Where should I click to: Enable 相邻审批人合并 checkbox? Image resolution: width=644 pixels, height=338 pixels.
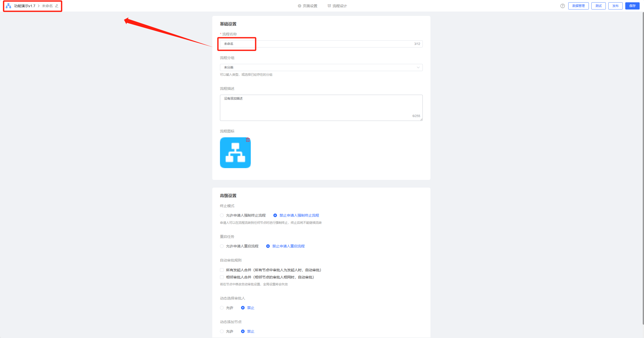coord(222,277)
